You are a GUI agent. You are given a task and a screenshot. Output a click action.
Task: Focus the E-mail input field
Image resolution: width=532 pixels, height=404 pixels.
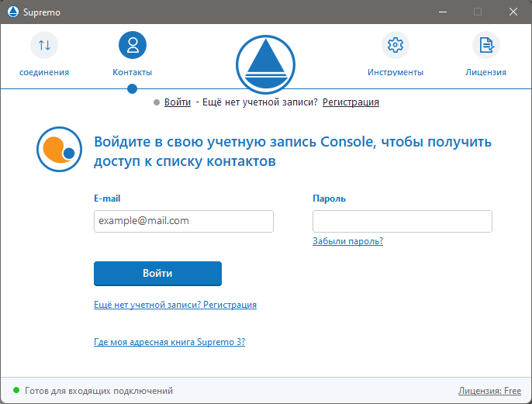tap(184, 221)
